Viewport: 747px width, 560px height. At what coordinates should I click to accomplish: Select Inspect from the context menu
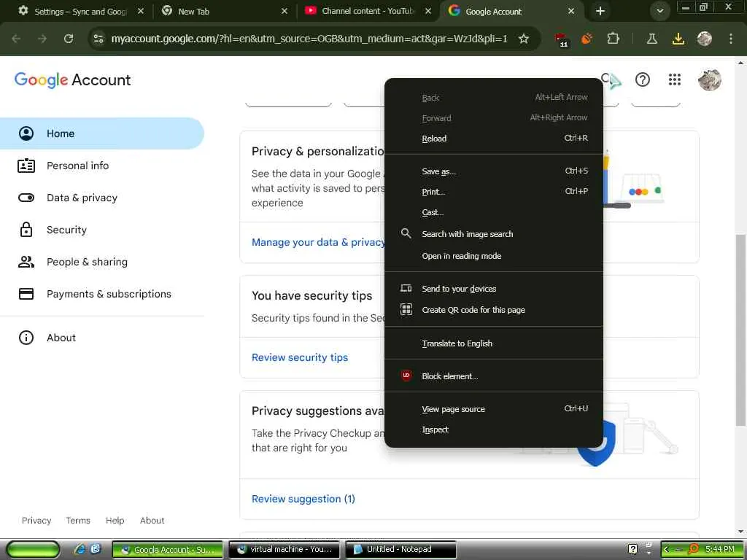[x=494, y=429]
